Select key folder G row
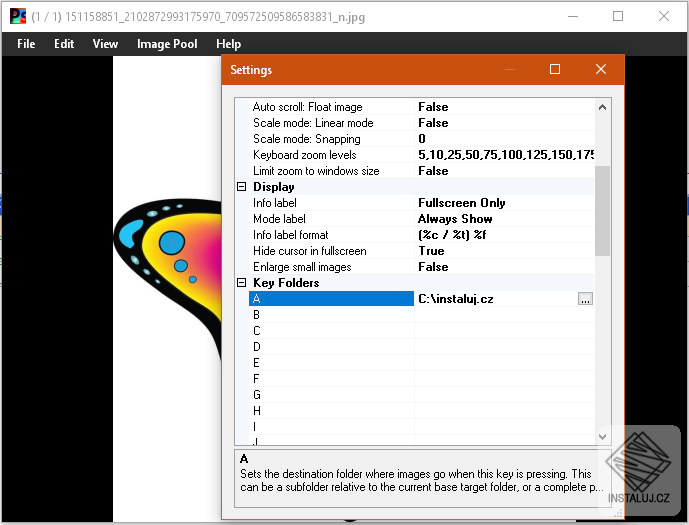689x525 pixels. [422, 395]
